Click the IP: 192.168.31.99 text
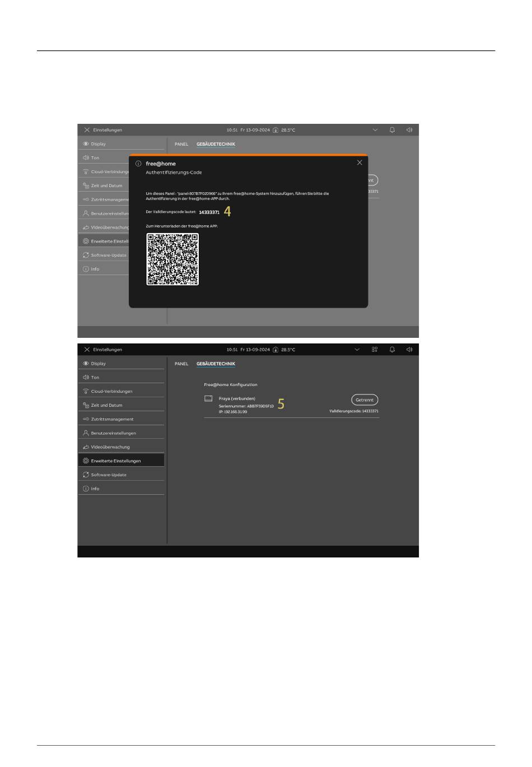The width and height of the screenshot is (532, 767). click(x=233, y=412)
